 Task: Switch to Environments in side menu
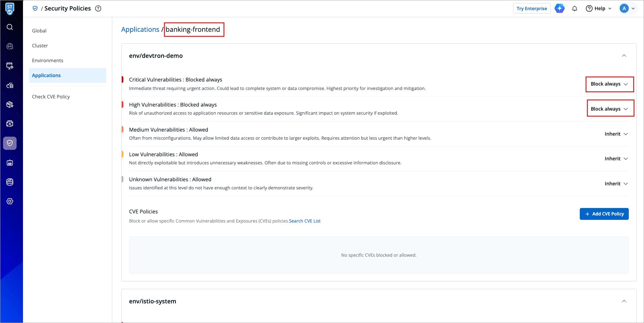(47, 61)
